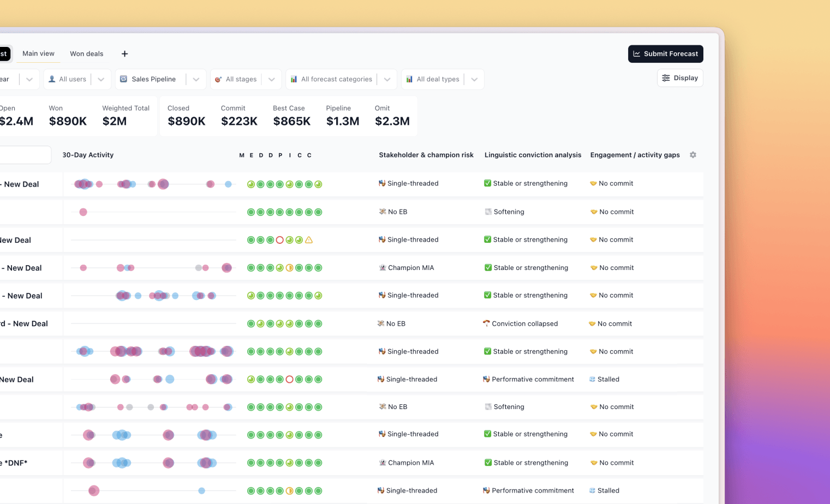Viewport: 830px width, 504px height.
Task: Open the Display options button
Action: click(680, 78)
